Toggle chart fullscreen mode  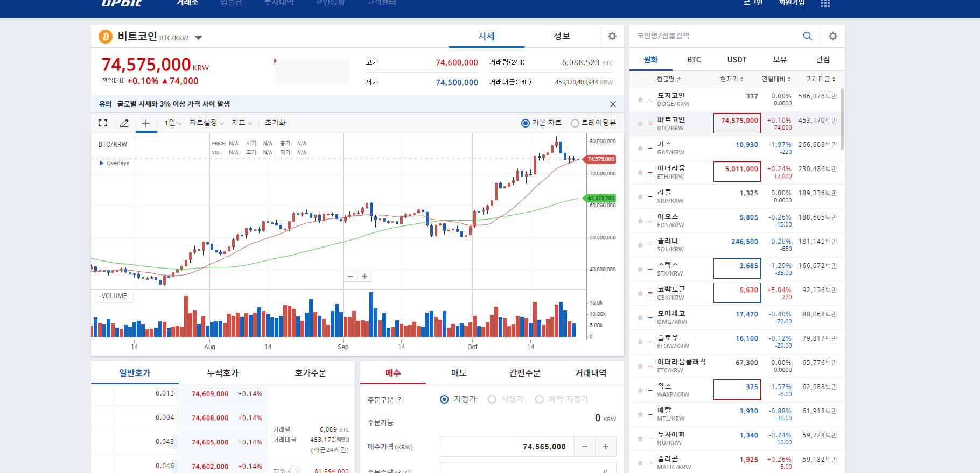click(103, 123)
